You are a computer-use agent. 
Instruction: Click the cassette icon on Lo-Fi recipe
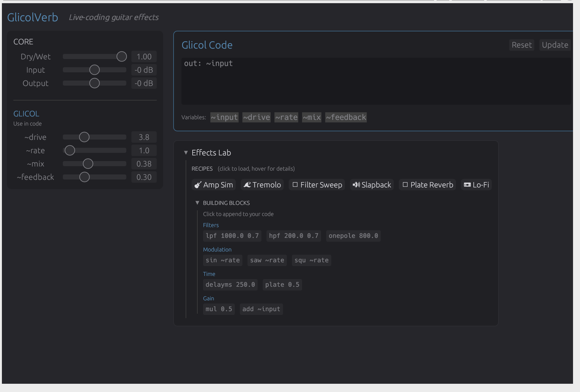click(x=467, y=185)
